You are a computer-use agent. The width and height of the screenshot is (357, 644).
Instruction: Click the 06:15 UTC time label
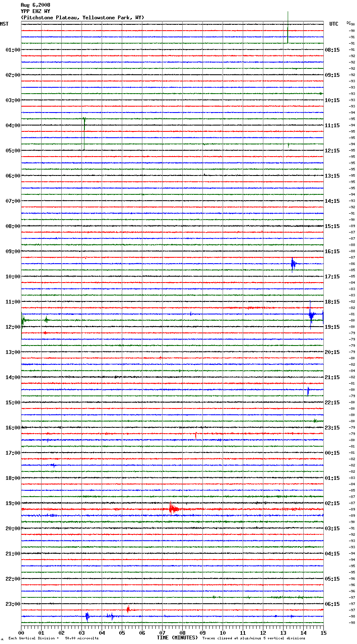pos(332,604)
